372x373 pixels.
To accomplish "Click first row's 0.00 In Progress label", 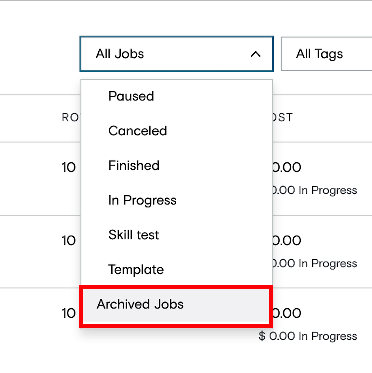I will pos(315,190).
